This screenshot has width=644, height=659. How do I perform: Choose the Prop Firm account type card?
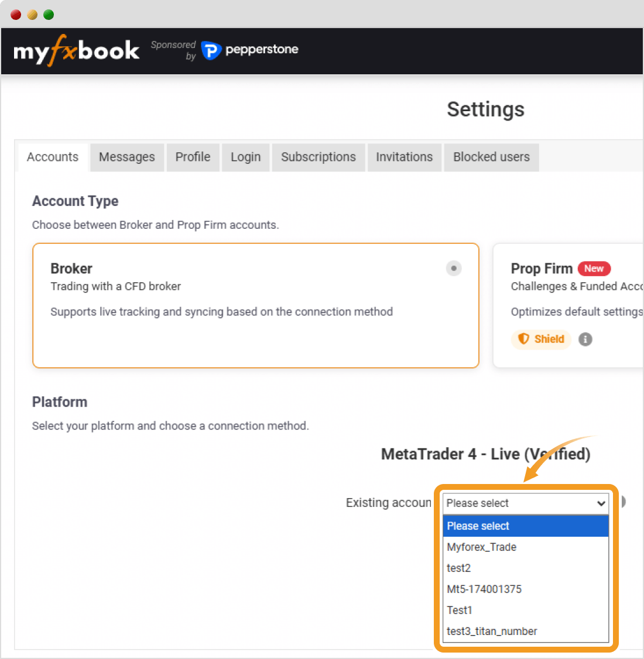tap(568, 306)
